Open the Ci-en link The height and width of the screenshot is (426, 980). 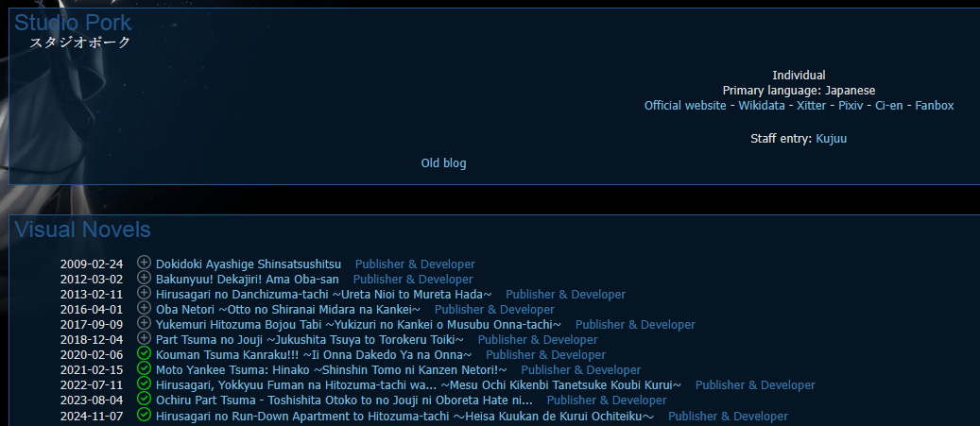coord(888,106)
